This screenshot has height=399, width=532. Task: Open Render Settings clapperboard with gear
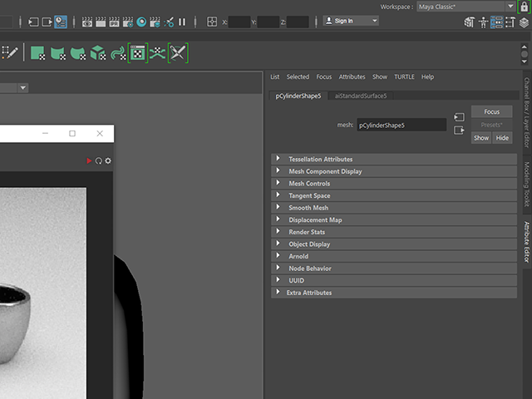pos(128,22)
